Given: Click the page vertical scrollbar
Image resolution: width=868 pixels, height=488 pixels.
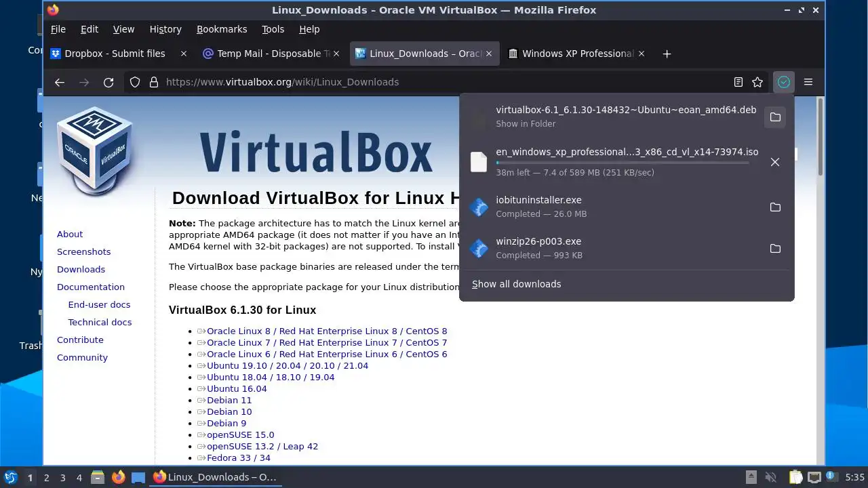Looking at the screenshot, I should (x=821, y=136).
